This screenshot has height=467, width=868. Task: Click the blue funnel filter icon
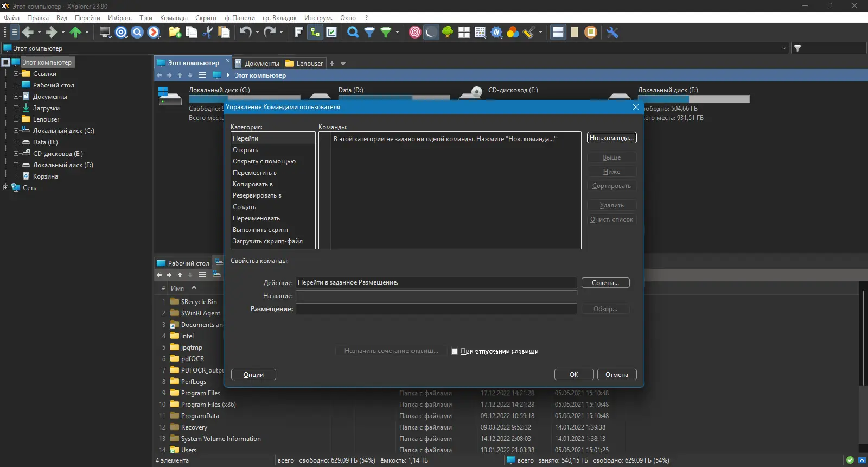[x=369, y=33]
